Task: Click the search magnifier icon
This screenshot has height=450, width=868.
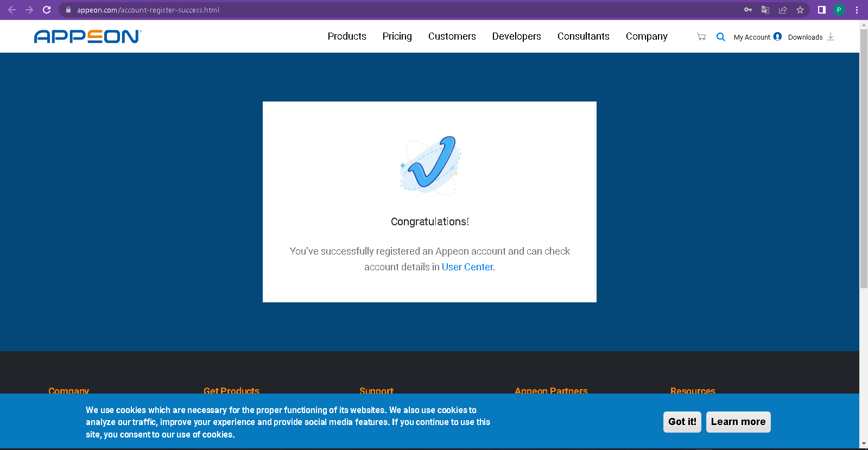Action: tap(720, 37)
